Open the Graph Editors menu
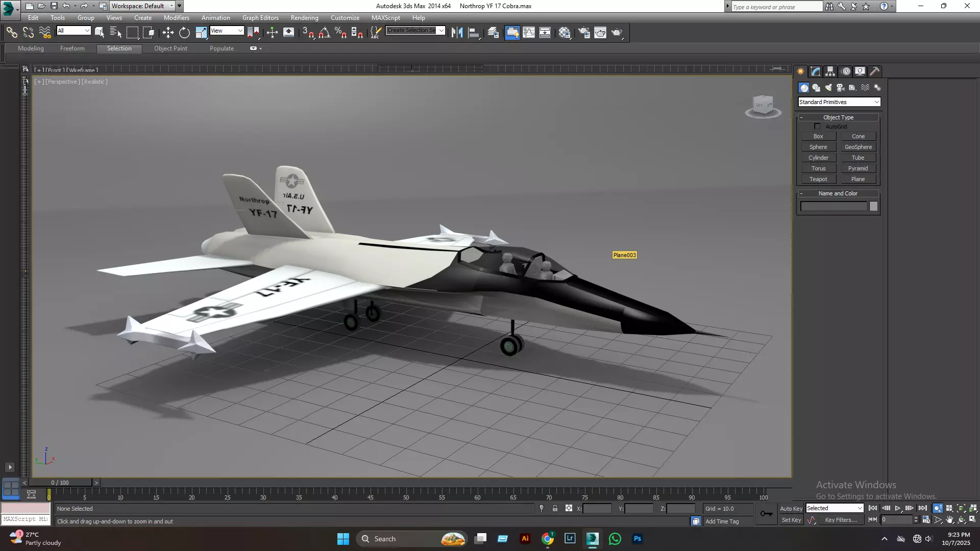This screenshot has width=980, height=551. (x=260, y=18)
